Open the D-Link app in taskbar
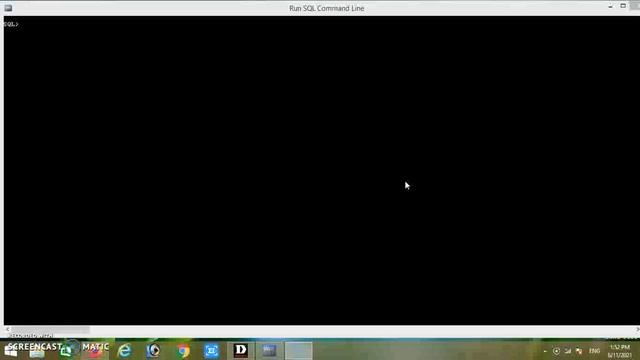640x360 pixels. (241, 351)
